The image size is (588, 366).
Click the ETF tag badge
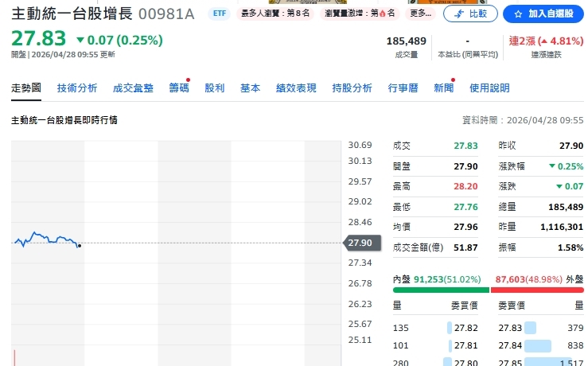[217, 14]
